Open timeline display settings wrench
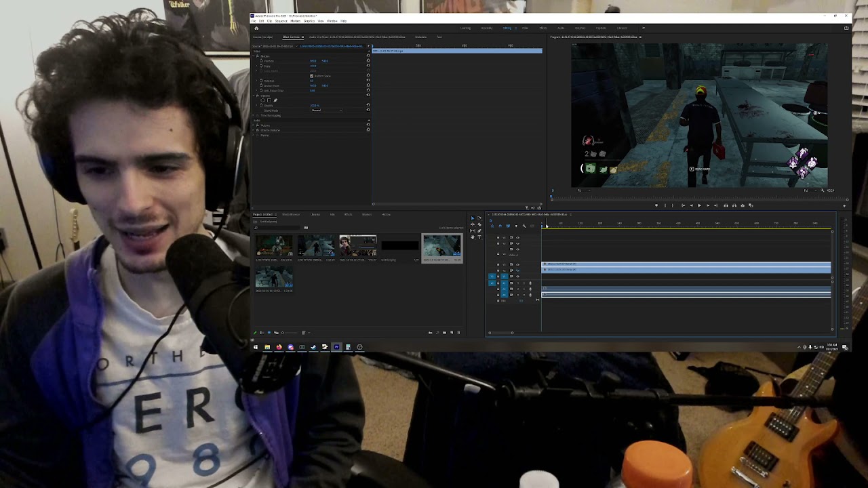 (524, 226)
